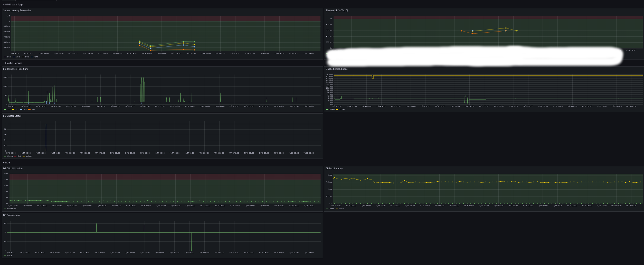Click the TOTAL legend color swatch
The image size is (644, 265).
(x=337, y=110)
